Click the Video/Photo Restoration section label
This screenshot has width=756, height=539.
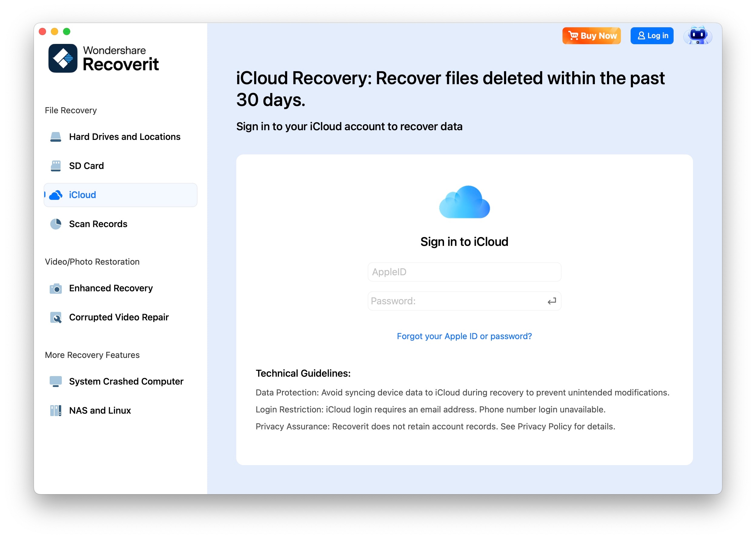coord(92,262)
